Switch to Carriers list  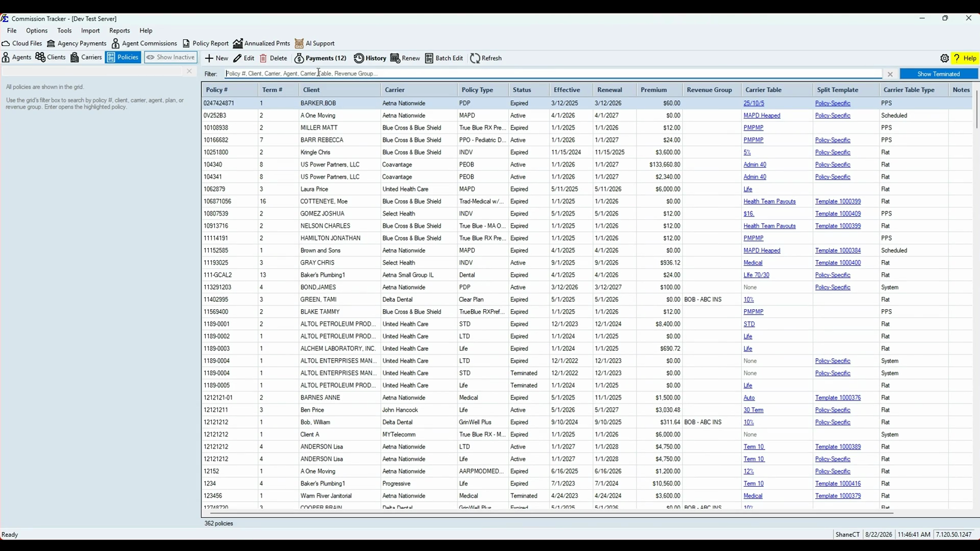(x=86, y=58)
